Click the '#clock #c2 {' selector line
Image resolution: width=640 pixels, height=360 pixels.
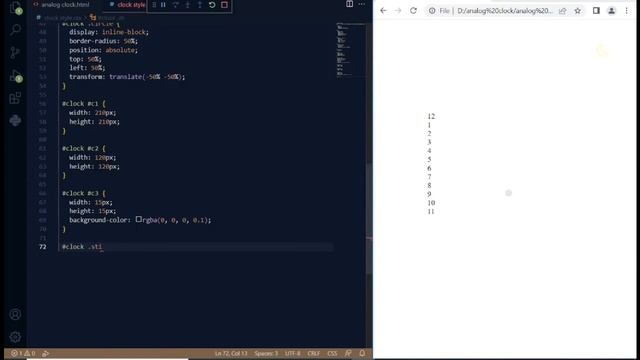[x=84, y=149]
